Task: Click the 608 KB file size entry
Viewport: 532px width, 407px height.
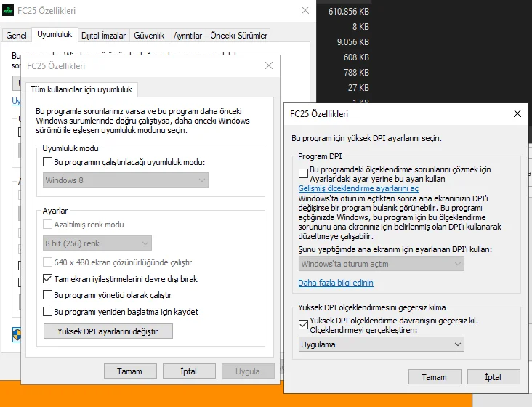Action: pos(356,57)
